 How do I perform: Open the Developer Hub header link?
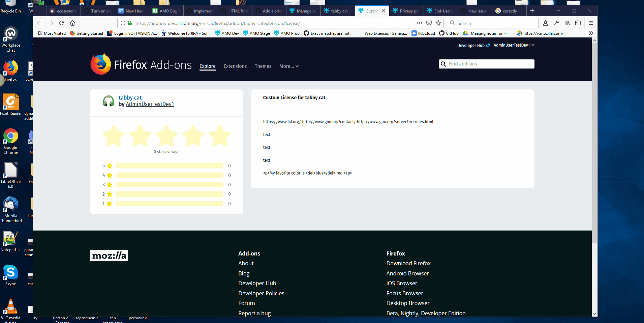(473, 45)
